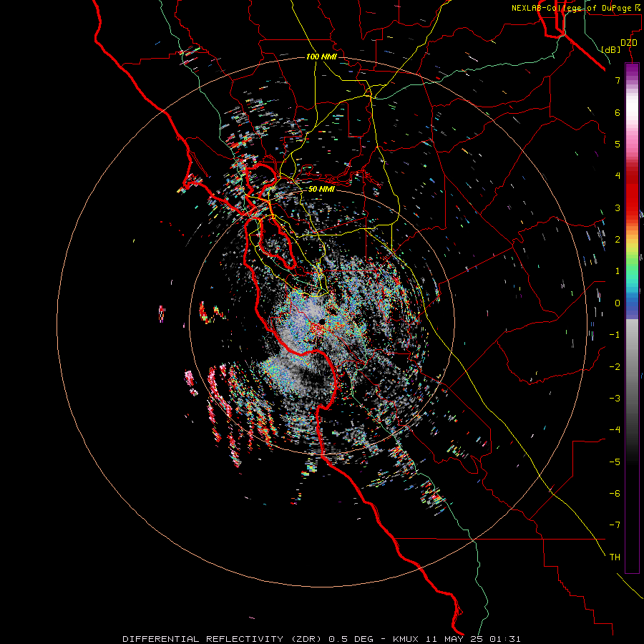Click the "-7" value on the color scale
644x644 pixels.
615,525
